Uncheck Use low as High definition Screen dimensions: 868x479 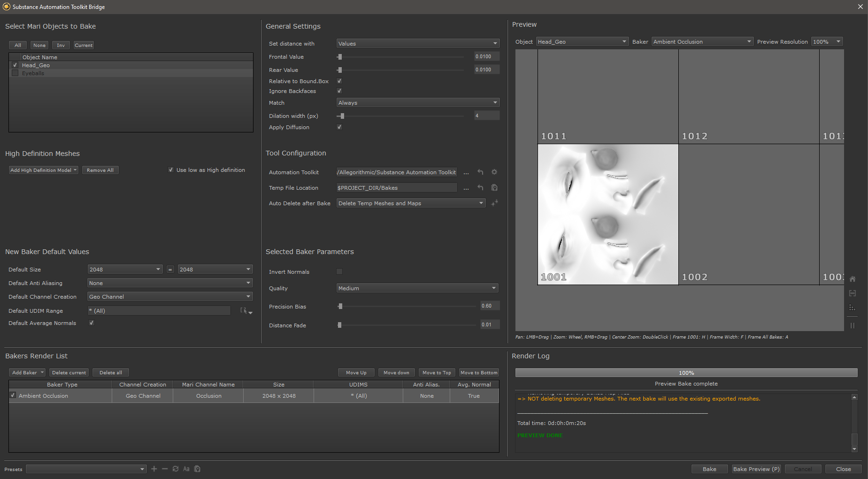pos(171,170)
